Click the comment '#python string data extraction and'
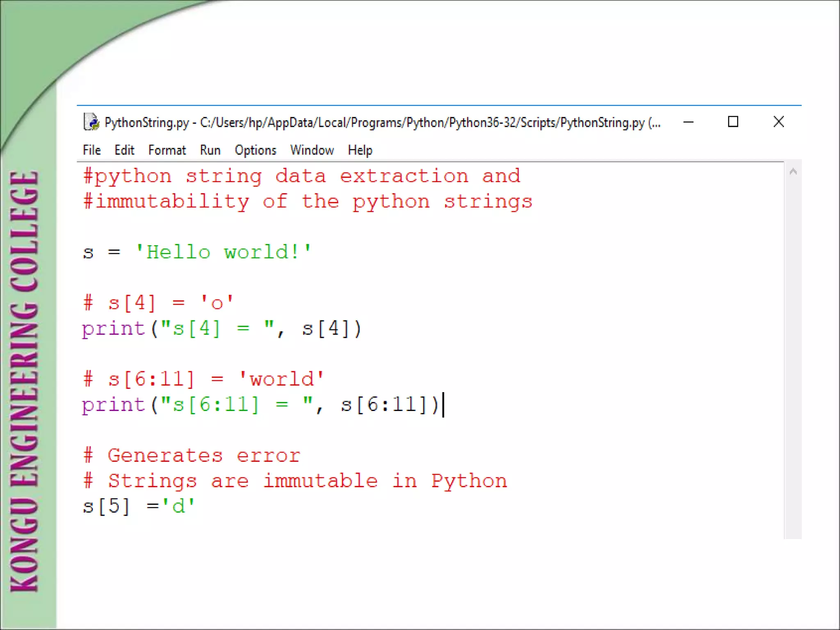 (x=301, y=176)
